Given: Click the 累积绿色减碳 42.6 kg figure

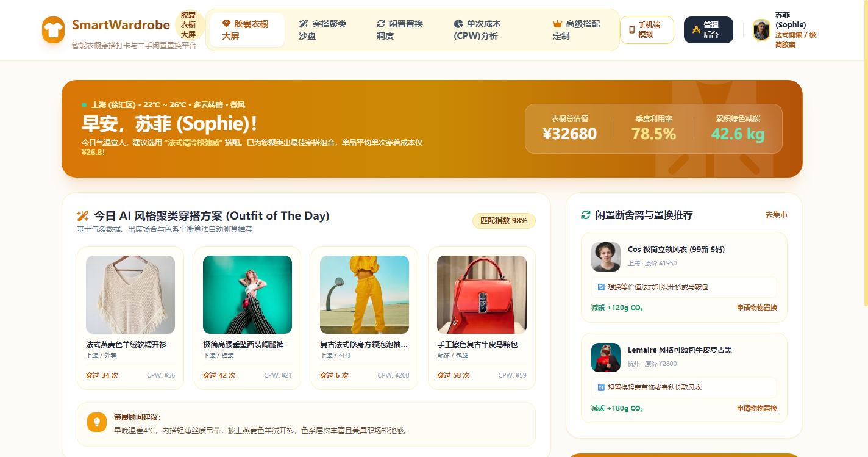Looking at the screenshot, I should click(738, 134).
